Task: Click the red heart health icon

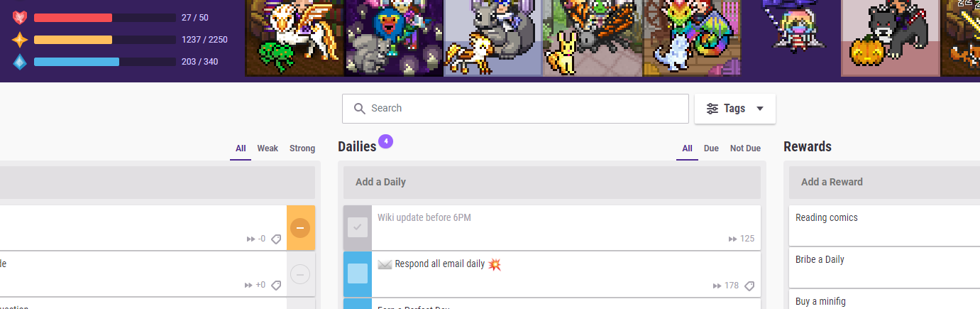Action: pyautogui.click(x=20, y=18)
